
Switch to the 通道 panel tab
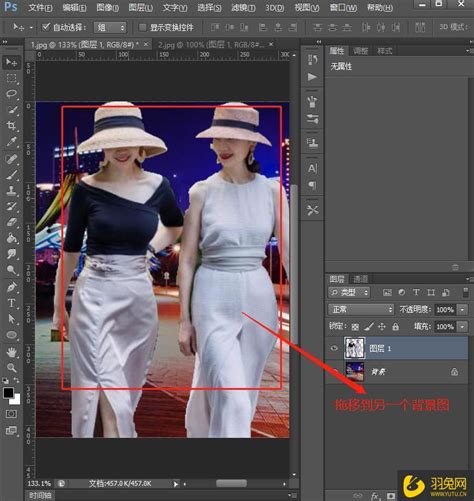tap(361, 279)
